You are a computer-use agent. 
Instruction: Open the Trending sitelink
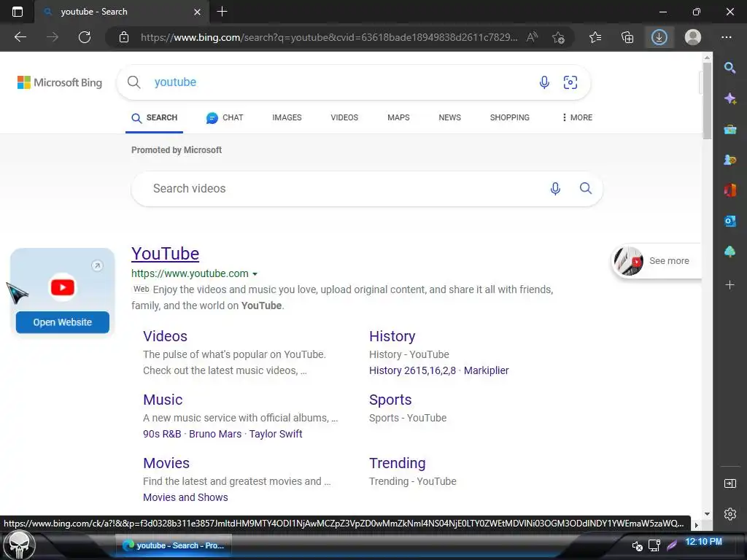coord(398,463)
